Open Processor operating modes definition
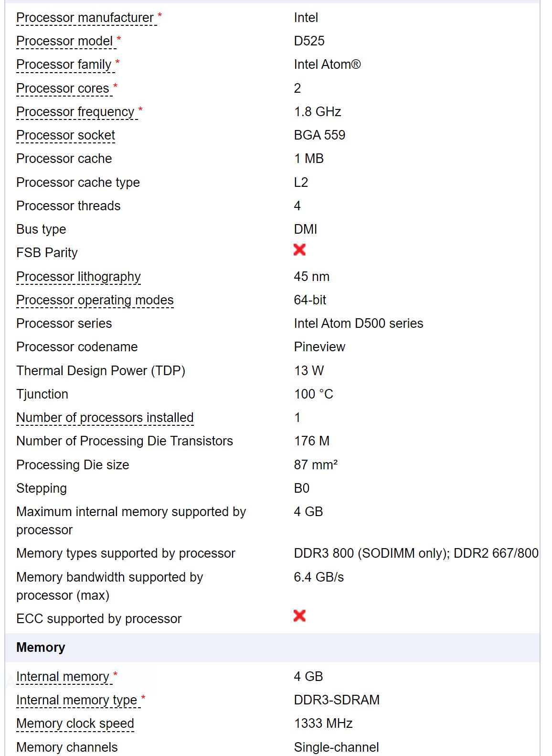The height and width of the screenshot is (756, 552). coord(95,300)
